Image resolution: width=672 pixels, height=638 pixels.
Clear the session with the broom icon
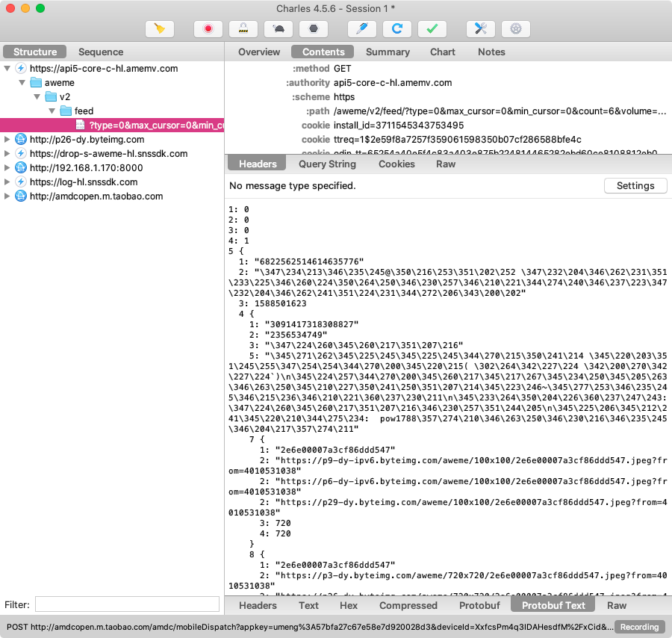pyautogui.click(x=160, y=28)
